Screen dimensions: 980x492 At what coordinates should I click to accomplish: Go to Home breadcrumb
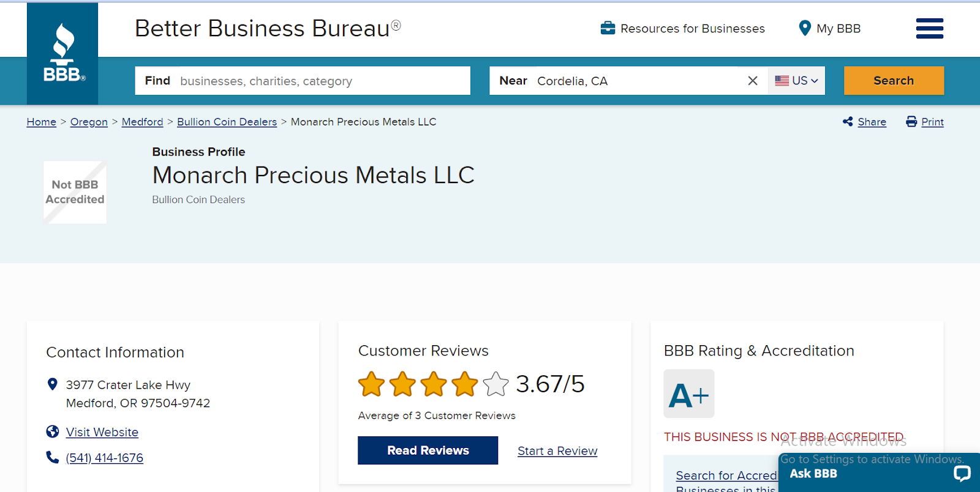(x=42, y=122)
